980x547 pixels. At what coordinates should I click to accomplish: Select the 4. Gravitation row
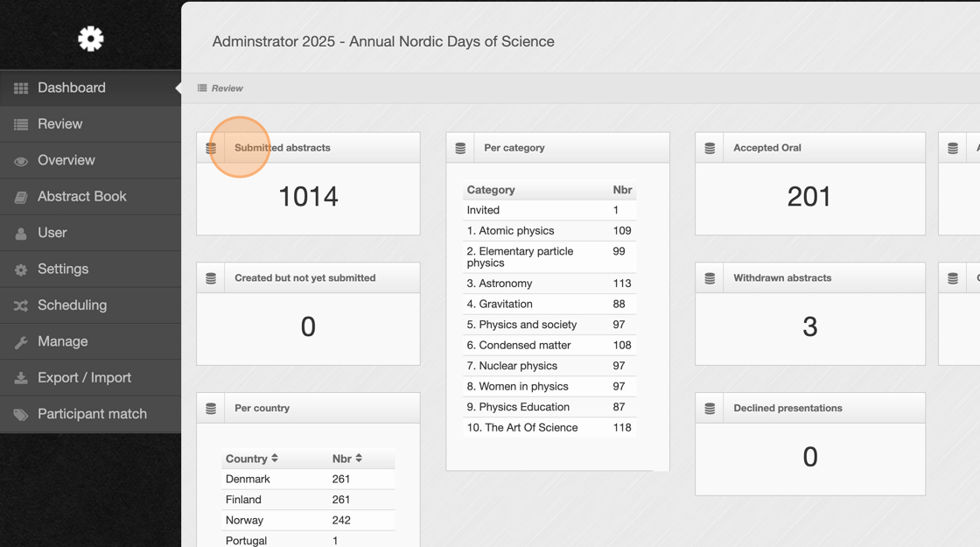pos(549,304)
